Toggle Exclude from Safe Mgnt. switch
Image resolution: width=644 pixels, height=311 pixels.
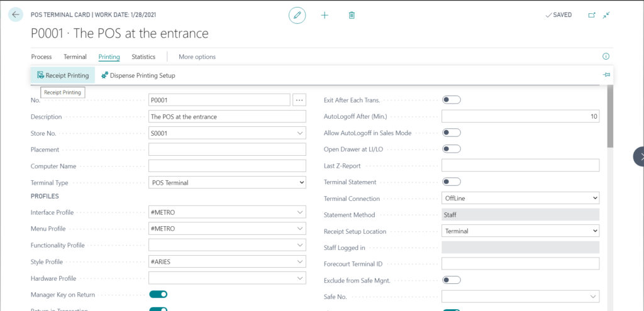pyautogui.click(x=451, y=280)
